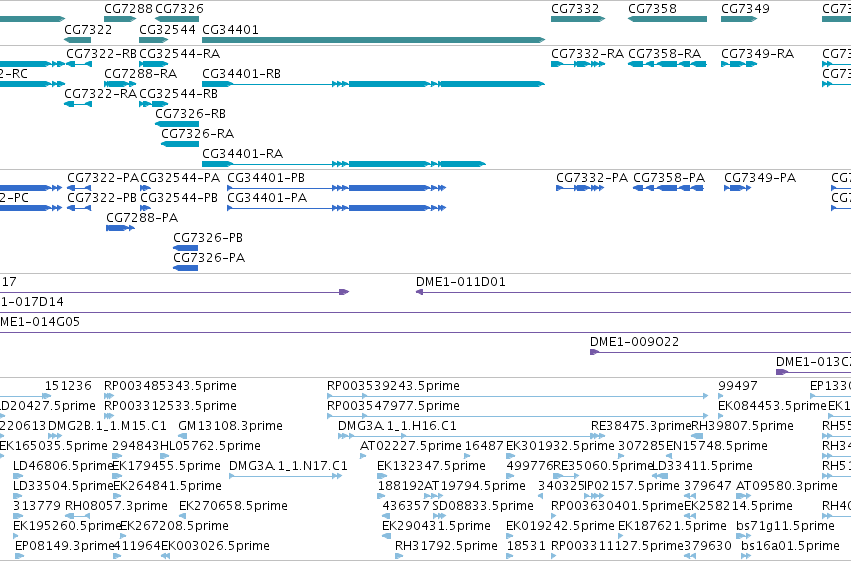Select EK019242.5prime EST label
Viewport: 851px width, 561px height.
(x=560, y=526)
